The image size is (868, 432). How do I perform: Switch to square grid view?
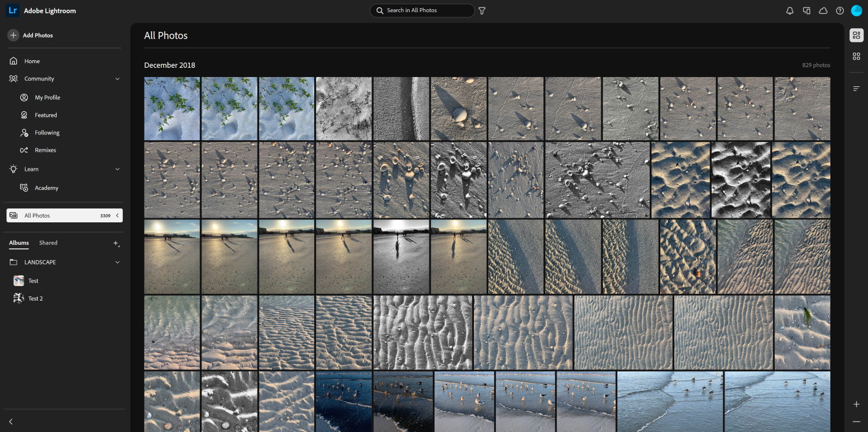856,56
